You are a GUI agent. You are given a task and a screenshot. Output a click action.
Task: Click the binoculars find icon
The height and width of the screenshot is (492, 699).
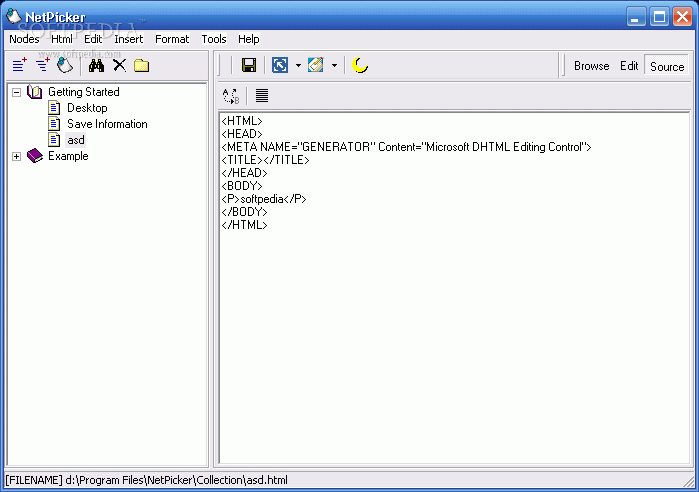[96, 66]
